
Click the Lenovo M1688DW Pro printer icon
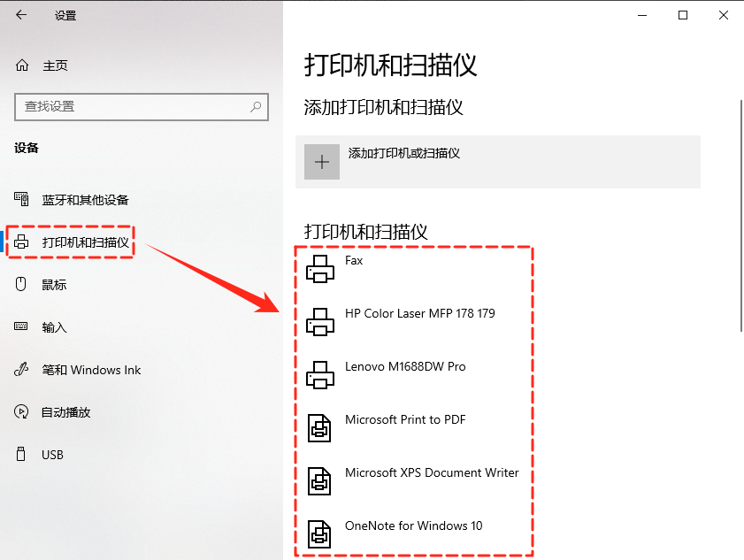(x=320, y=375)
